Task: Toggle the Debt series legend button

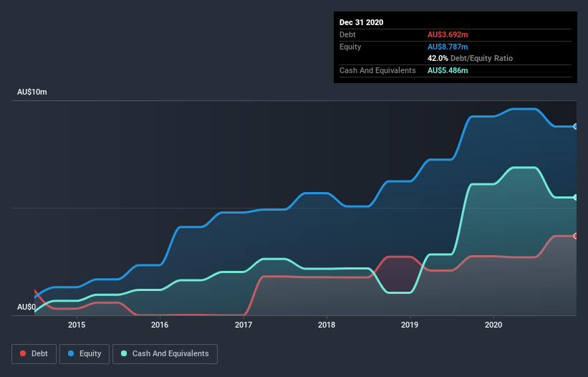Action: pyautogui.click(x=34, y=354)
